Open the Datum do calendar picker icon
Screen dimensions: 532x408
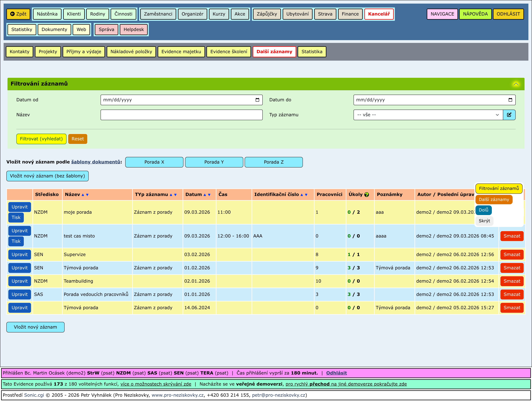click(x=510, y=100)
